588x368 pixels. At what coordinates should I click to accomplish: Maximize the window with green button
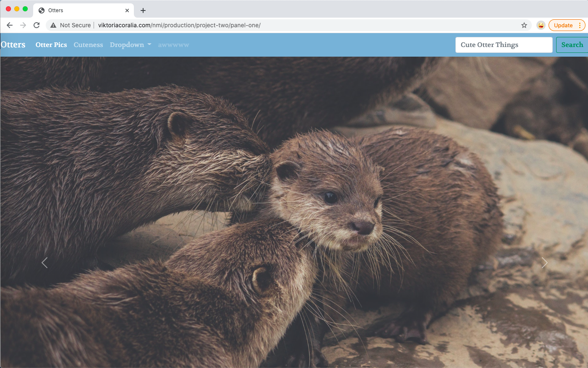(25, 9)
